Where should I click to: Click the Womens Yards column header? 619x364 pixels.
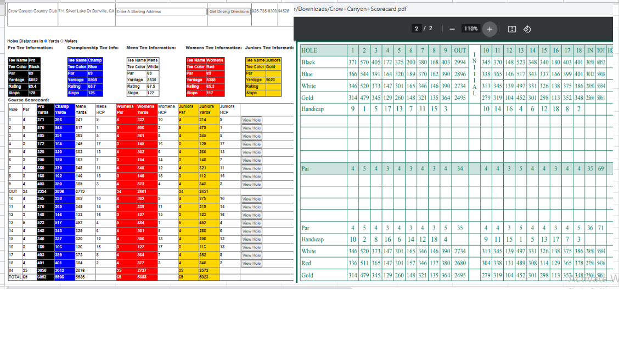(x=147, y=110)
